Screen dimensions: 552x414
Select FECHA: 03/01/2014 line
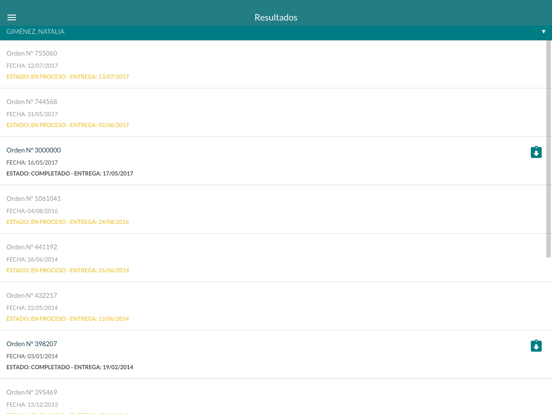click(x=32, y=356)
